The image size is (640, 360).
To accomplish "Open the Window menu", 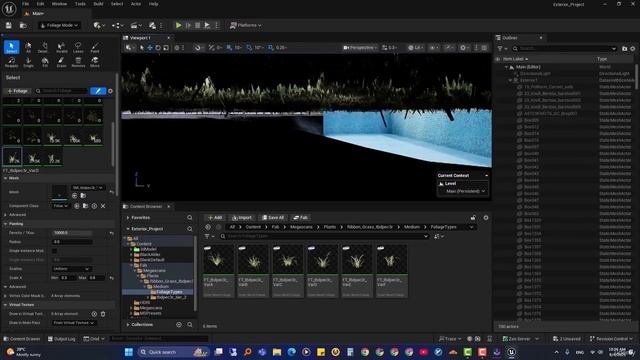I will (60, 4).
